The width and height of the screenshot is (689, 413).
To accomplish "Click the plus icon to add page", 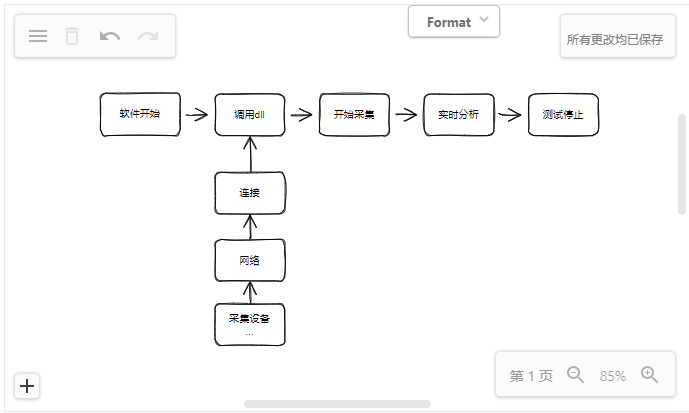I will (x=27, y=386).
